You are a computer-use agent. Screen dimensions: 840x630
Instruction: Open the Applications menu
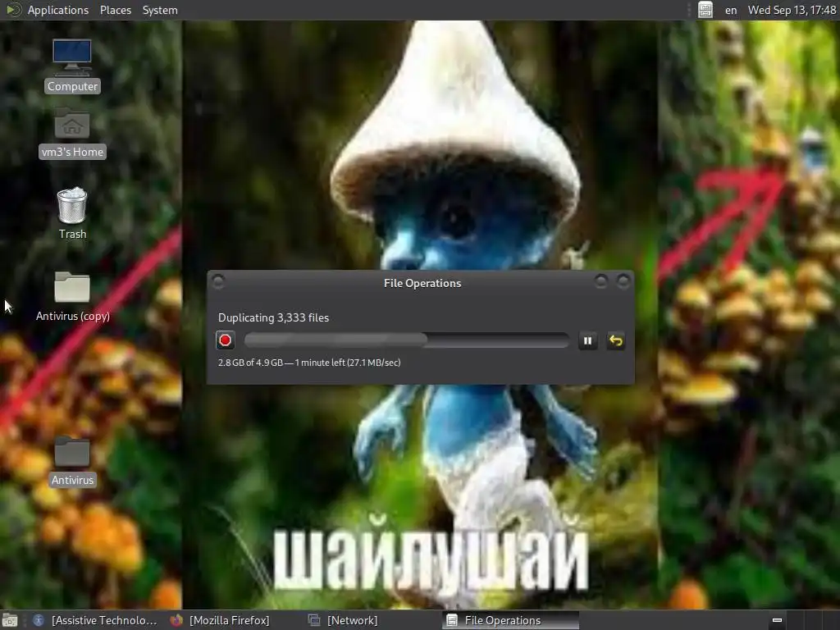pyautogui.click(x=58, y=10)
